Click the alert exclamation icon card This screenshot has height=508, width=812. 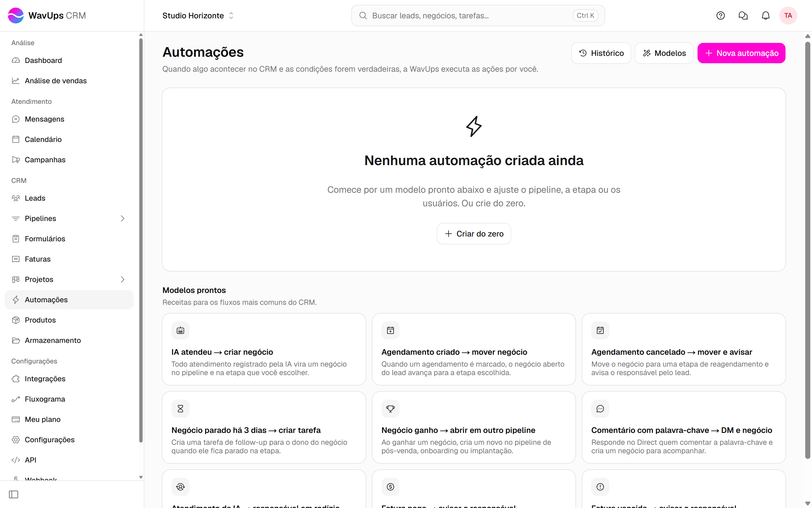click(x=600, y=487)
